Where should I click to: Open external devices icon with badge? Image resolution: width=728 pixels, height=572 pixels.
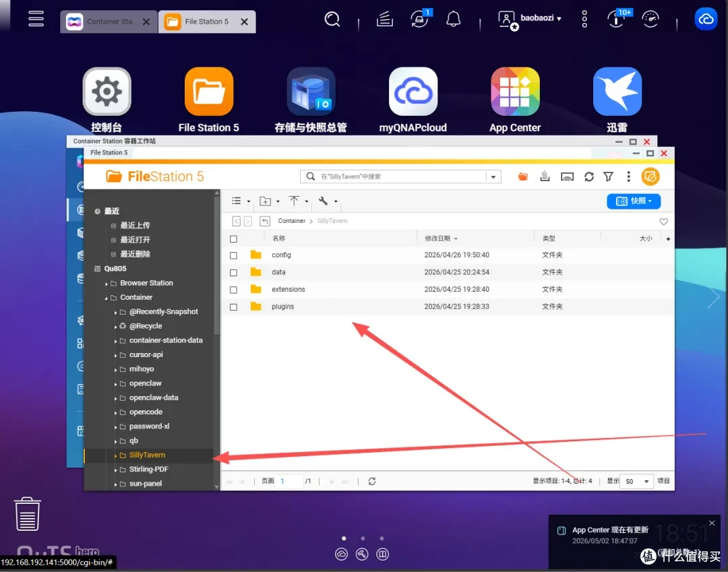(x=420, y=20)
